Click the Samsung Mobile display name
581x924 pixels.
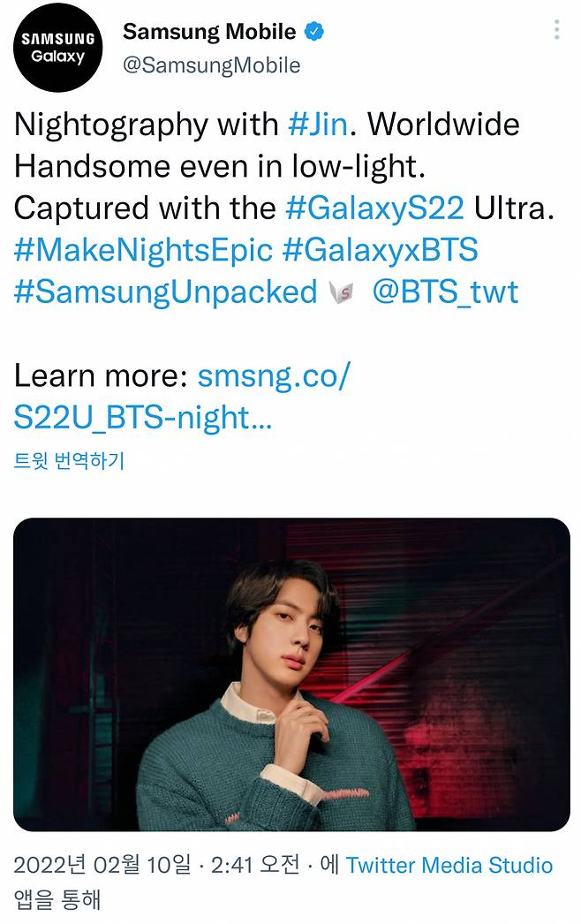[212, 33]
